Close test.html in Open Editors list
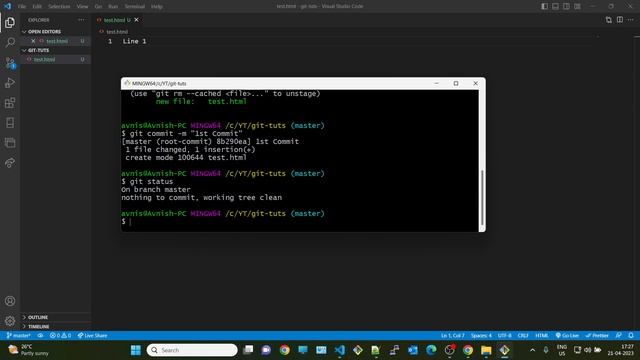 [33, 41]
